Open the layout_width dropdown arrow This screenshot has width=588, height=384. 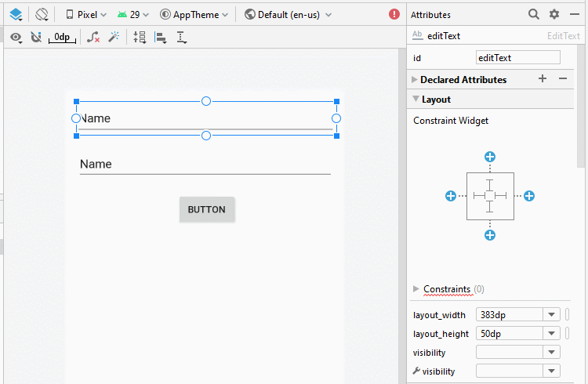tap(551, 314)
